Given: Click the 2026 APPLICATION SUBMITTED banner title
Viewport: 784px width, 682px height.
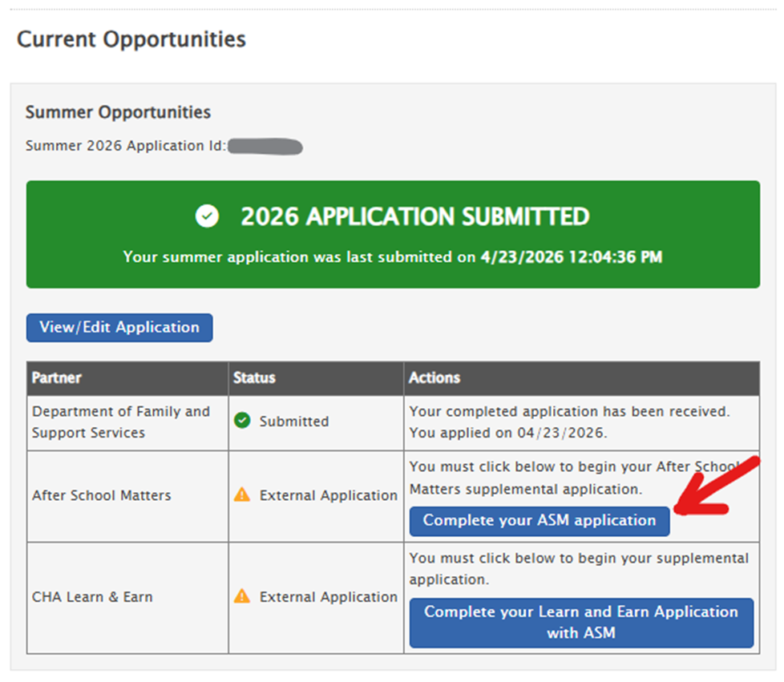Looking at the screenshot, I should pos(414,216).
